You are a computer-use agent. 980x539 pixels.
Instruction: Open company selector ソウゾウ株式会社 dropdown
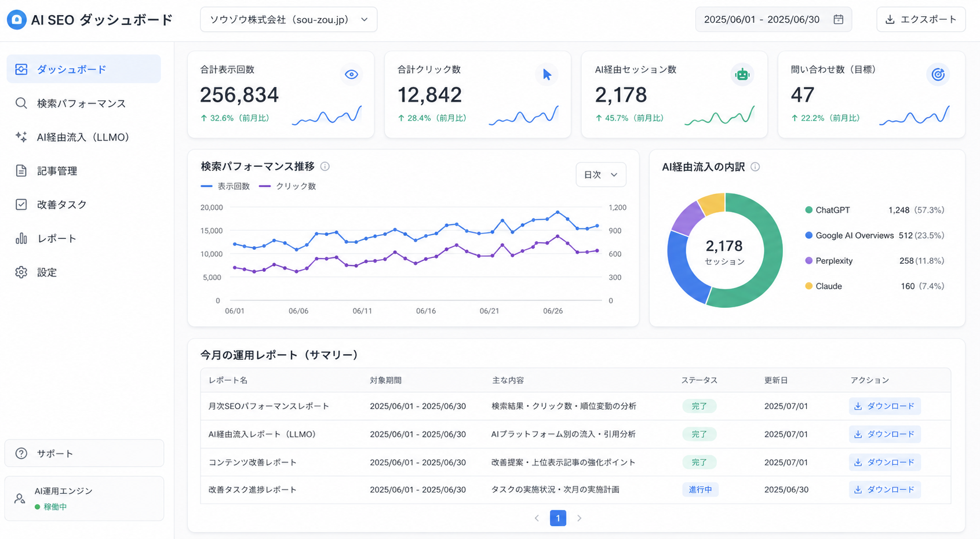click(x=289, y=20)
